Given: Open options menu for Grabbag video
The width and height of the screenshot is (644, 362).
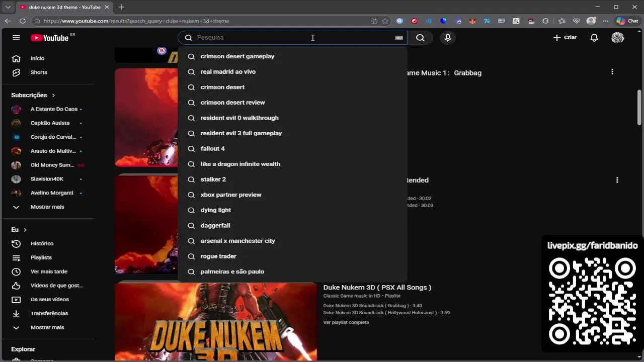Looking at the screenshot, I should tap(612, 72).
